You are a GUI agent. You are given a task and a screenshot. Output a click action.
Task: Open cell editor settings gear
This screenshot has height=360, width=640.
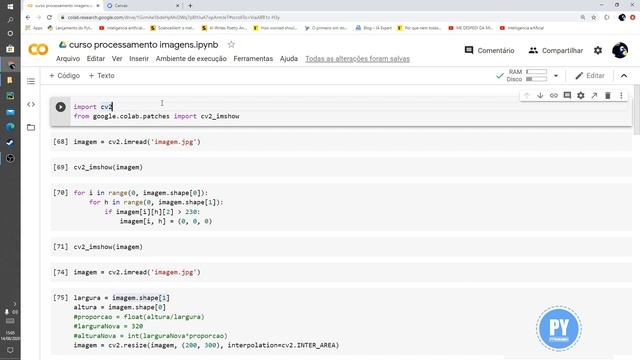(581, 96)
